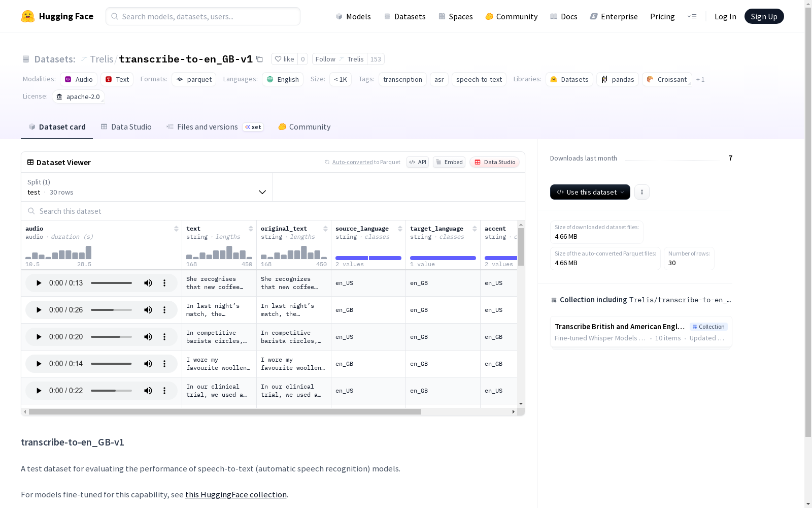This screenshot has height=508, width=812.
Task: Open this HuggingFace collection link
Action: 236,495
